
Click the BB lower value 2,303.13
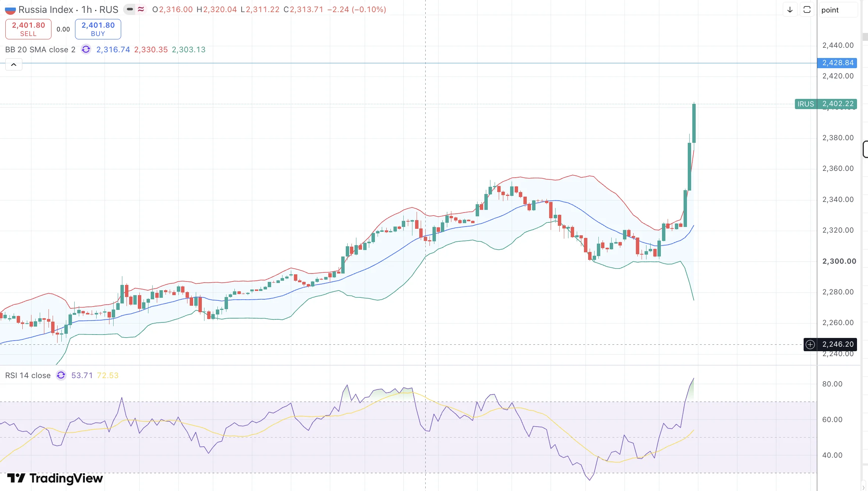point(189,50)
